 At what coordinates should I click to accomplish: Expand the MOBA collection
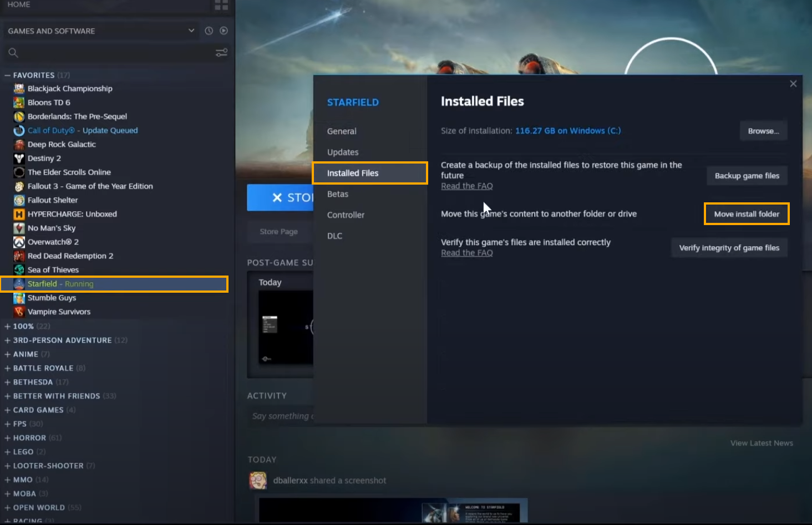7,494
